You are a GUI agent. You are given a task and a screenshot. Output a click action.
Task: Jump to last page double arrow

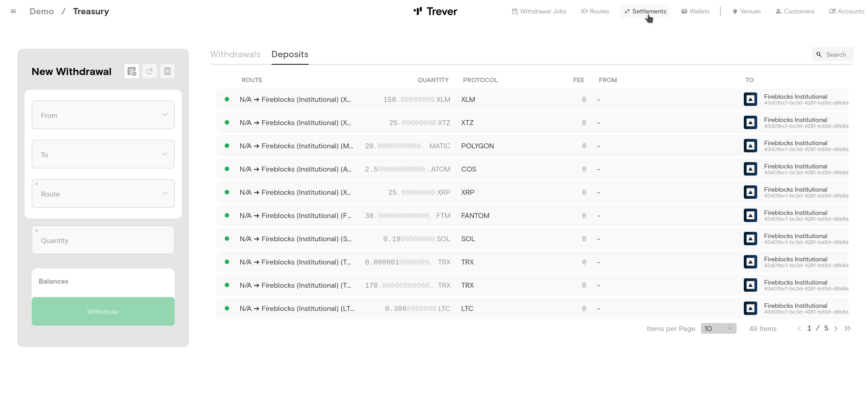847,328
